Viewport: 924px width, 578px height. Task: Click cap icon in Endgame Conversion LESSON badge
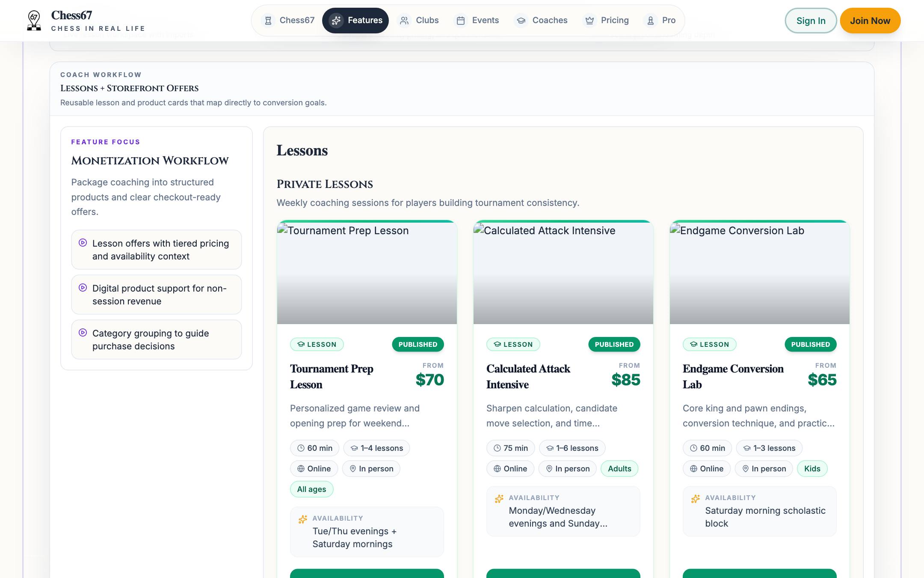pos(694,344)
